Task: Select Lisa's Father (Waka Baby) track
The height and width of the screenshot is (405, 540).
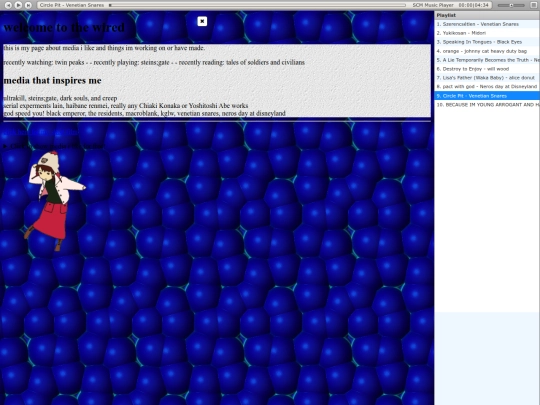Action: 487,78
